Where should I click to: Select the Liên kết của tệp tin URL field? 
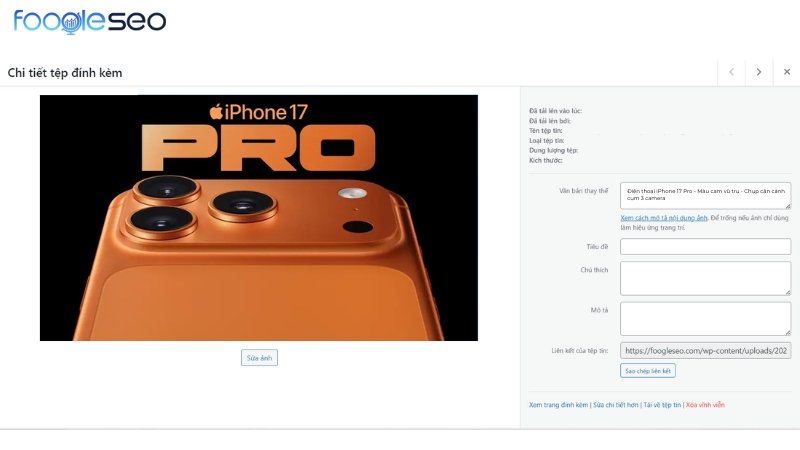(706, 351)
